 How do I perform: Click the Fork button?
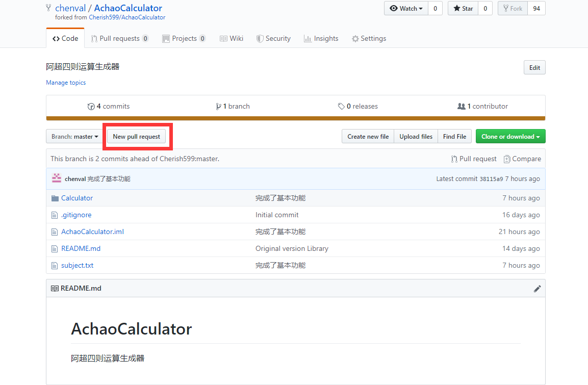(x=513, y=8)
